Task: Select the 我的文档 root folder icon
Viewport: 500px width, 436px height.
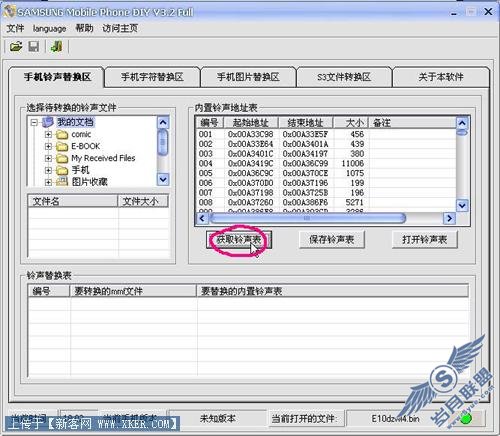Action: coord(48,122)
